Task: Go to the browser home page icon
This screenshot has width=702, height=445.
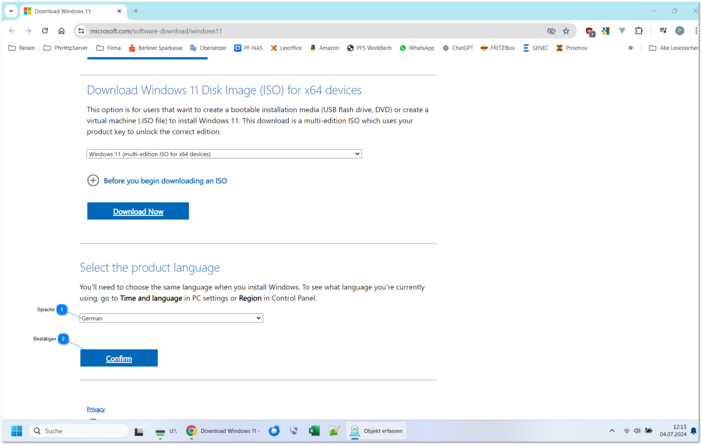Action: coord(61,31)
